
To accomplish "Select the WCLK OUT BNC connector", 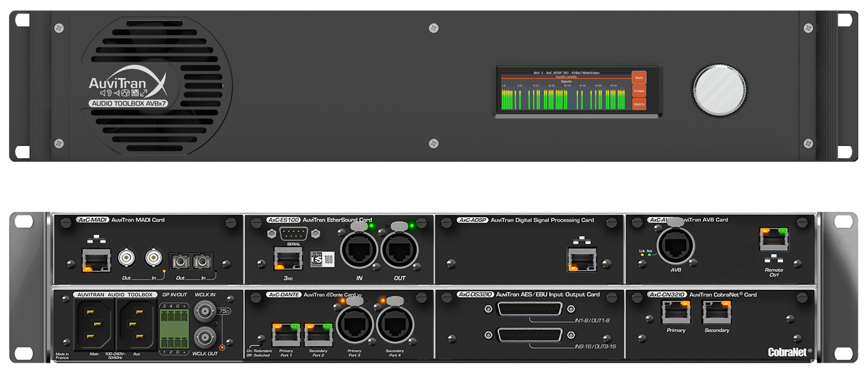I will click(x=206, y=336).
